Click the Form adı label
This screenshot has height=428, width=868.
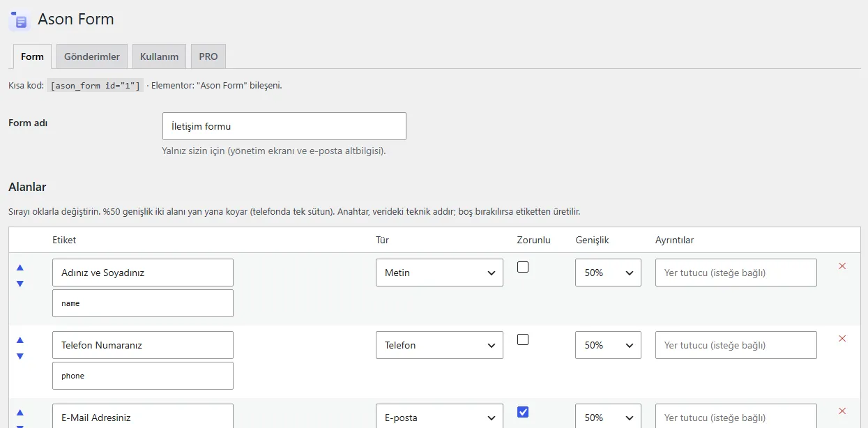[x=28, y=123]
